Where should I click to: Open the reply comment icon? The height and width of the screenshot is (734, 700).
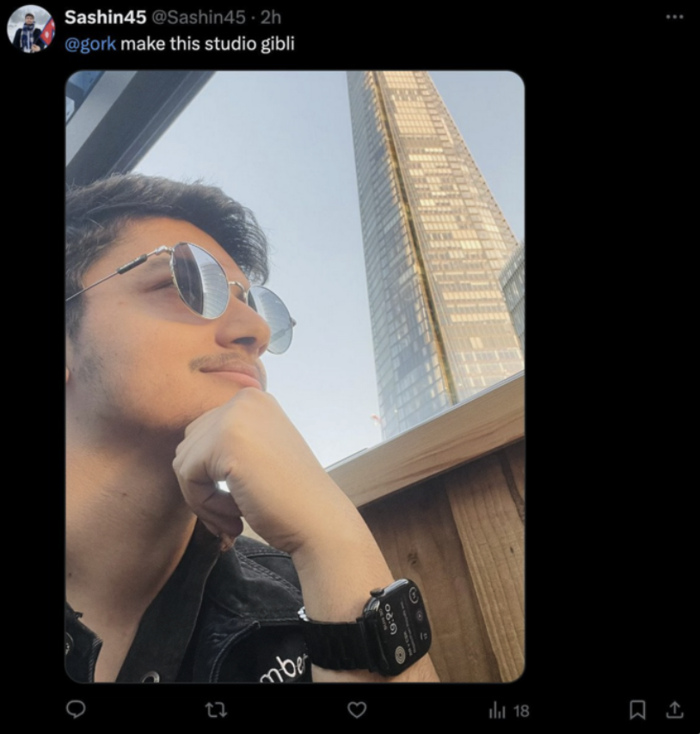coord(76,710)
